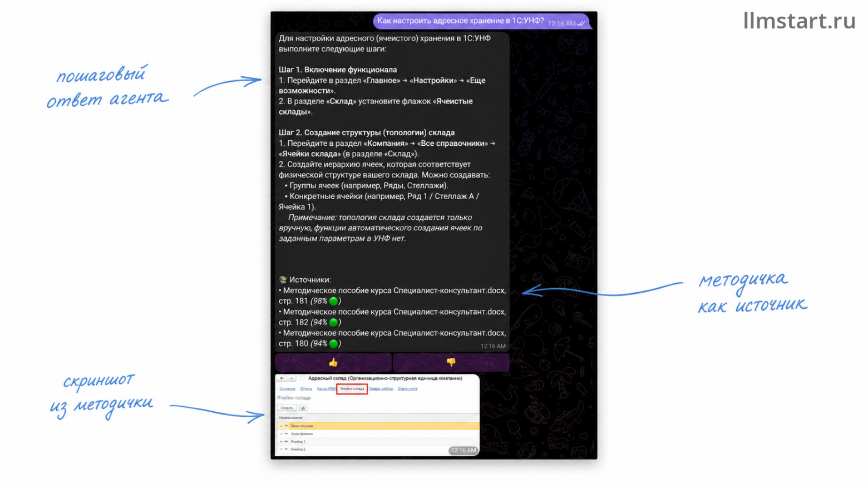
Task: Click the Создать button
Action: pyautogui.click(x=287, y=408)
